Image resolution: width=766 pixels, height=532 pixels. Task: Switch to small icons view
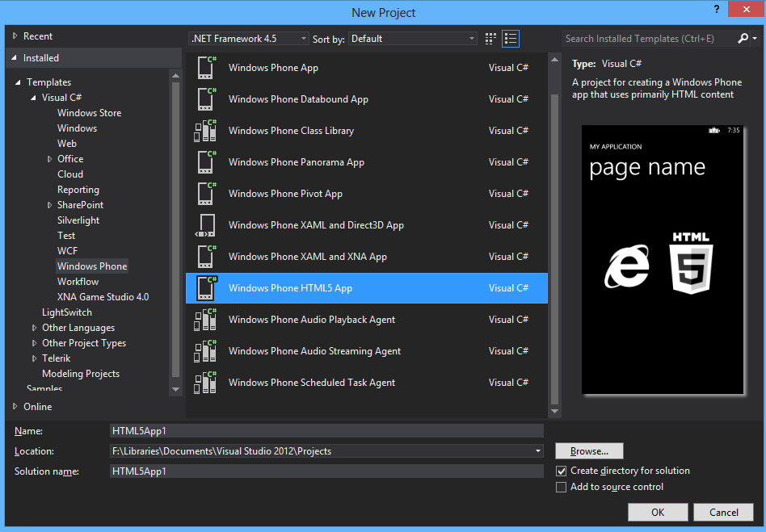[491, 39]
